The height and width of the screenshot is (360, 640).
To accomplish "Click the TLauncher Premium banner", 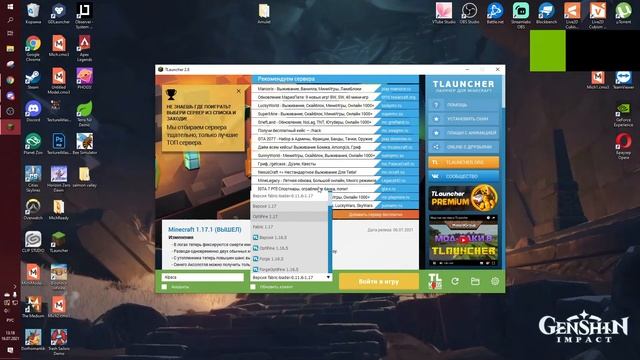I will (463, 198).
